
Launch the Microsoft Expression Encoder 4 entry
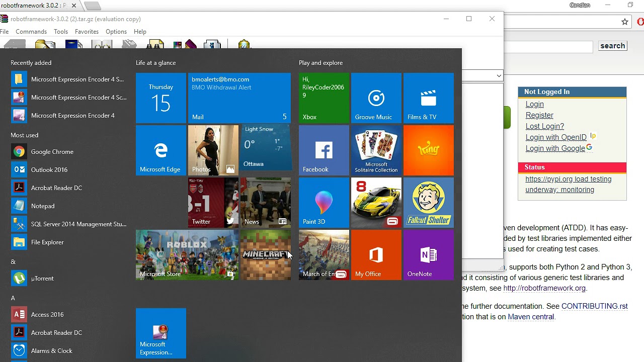[x=69, y=116]
